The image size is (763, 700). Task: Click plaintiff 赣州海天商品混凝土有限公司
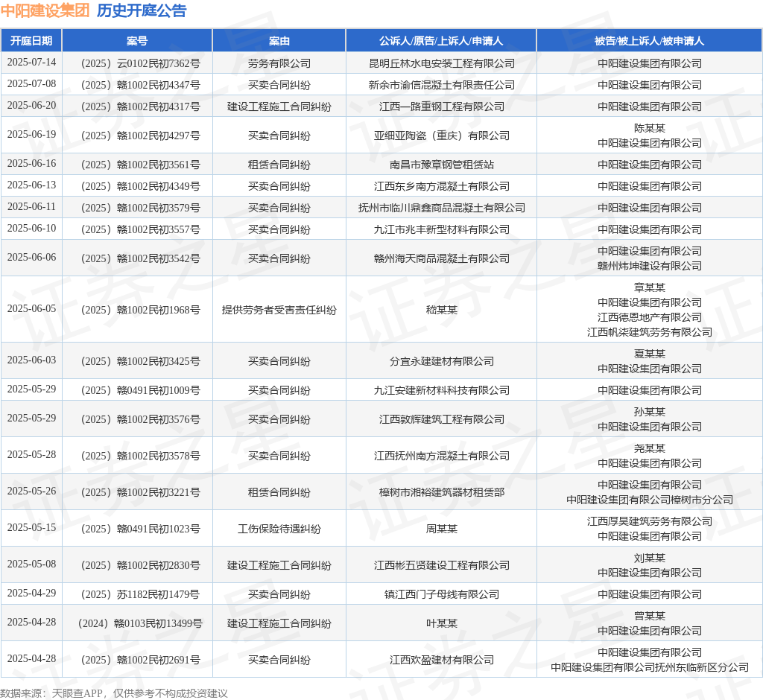pyautogui.click(x=441, y=258)
